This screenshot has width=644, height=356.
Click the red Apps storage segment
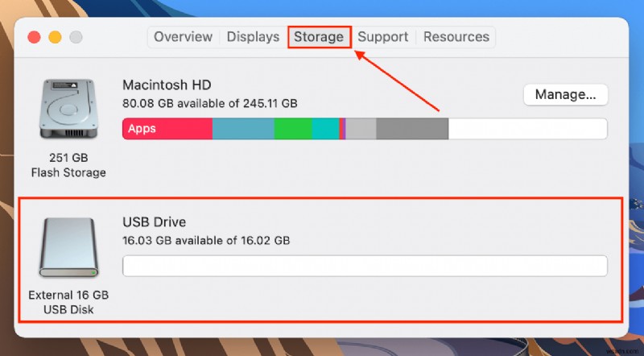point(167,129)
